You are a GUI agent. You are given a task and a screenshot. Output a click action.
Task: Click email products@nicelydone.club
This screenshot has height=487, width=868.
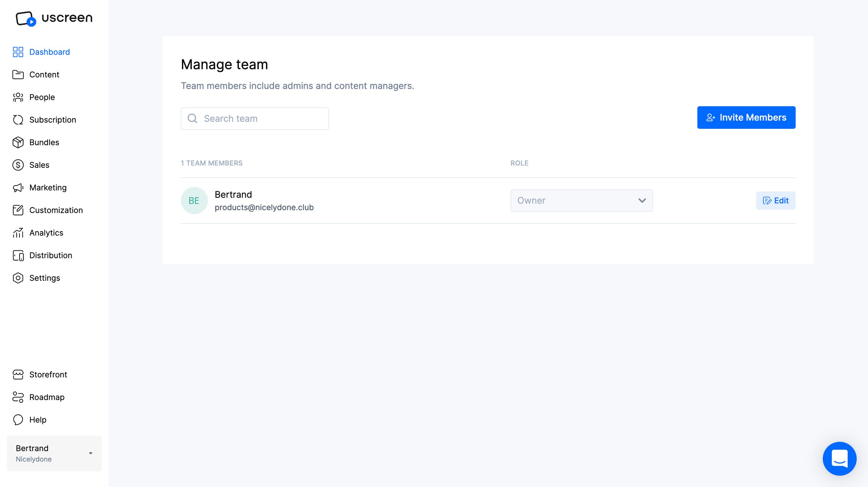264,207
